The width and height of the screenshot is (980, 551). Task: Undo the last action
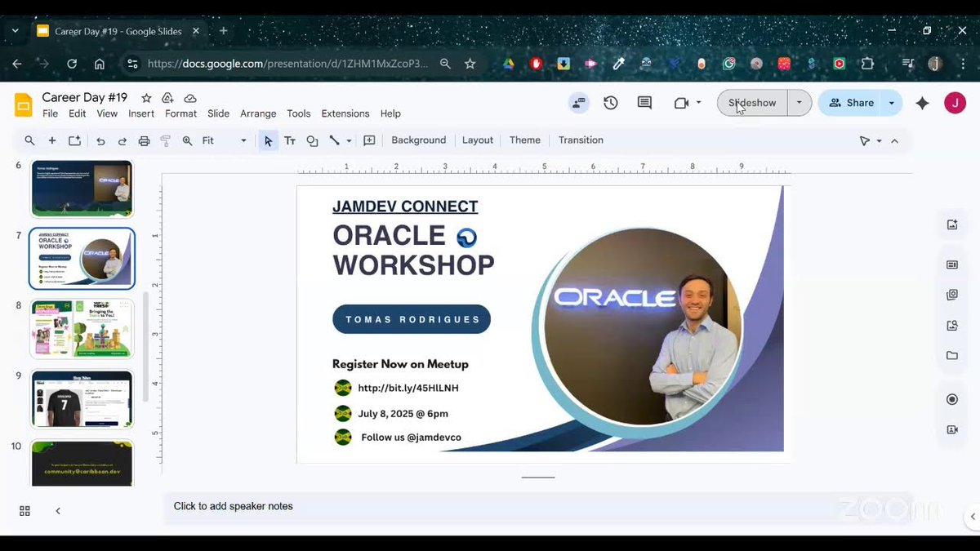coord(100,140)
